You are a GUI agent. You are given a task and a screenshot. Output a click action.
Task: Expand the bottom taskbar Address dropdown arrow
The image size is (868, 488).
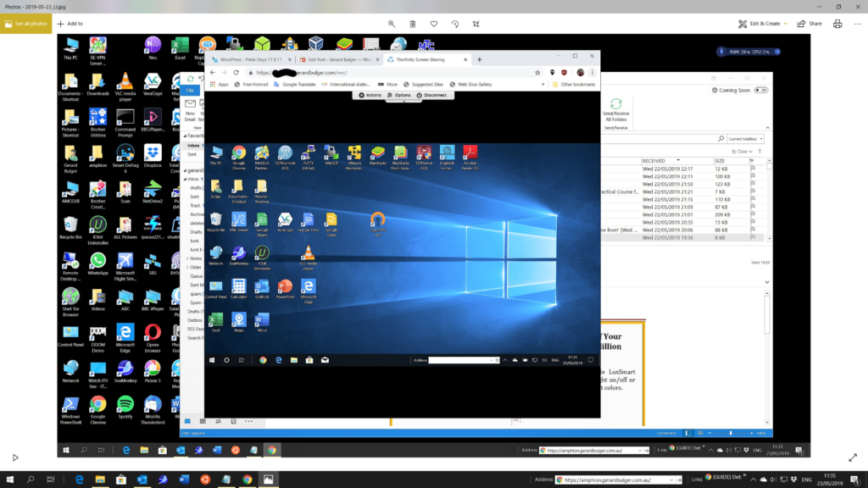672,480
